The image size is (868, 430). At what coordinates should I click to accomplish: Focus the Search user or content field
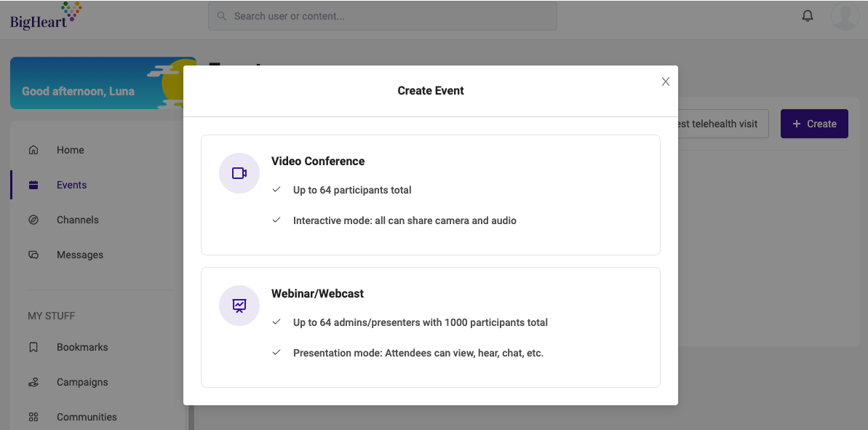(x=383, y=16)
